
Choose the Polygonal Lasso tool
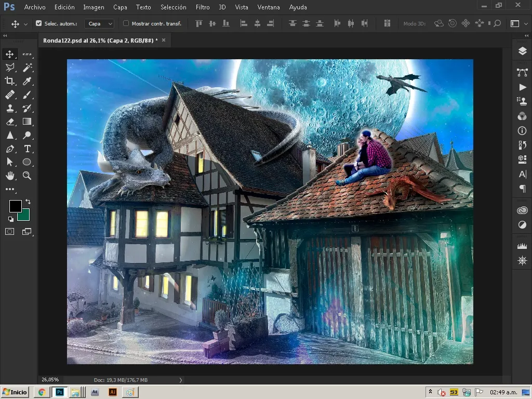9,68
